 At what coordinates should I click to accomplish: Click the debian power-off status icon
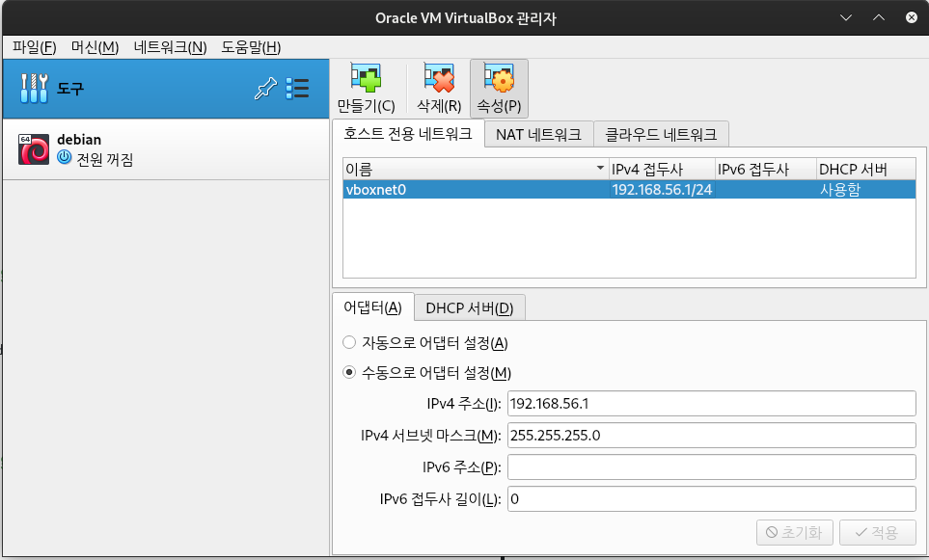tap(64, 157)
